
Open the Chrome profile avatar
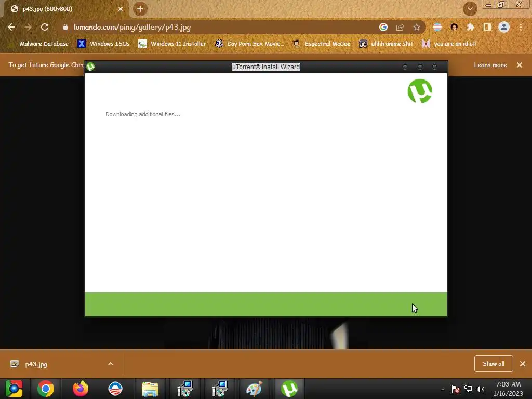(x=504, y=27)
